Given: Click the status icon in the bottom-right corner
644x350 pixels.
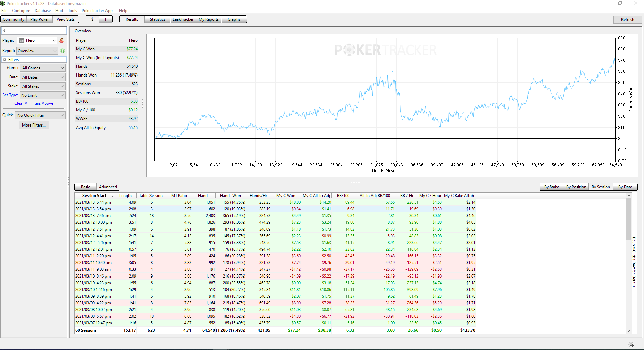Looking at the screenshot, I should [x=631, y=345].
